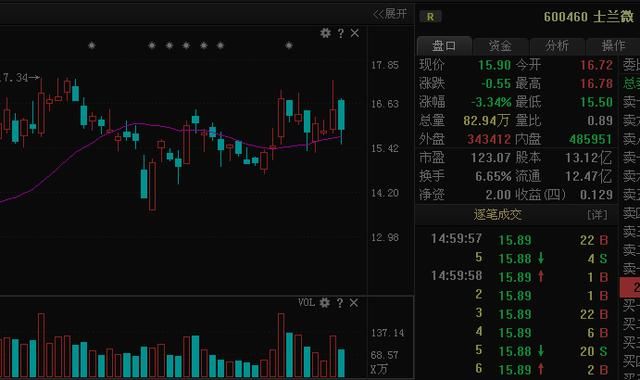
Task: Click the 逐笔成交 section header
Action: coord(498,215)
